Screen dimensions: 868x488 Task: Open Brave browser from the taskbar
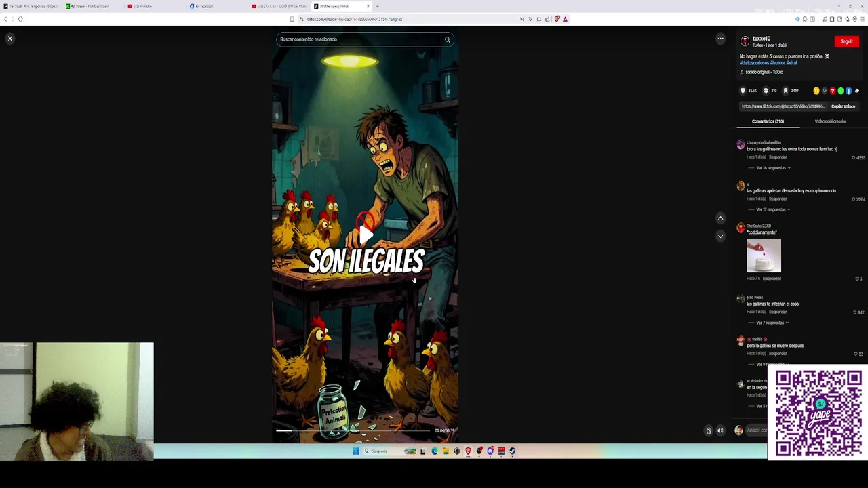468,451
